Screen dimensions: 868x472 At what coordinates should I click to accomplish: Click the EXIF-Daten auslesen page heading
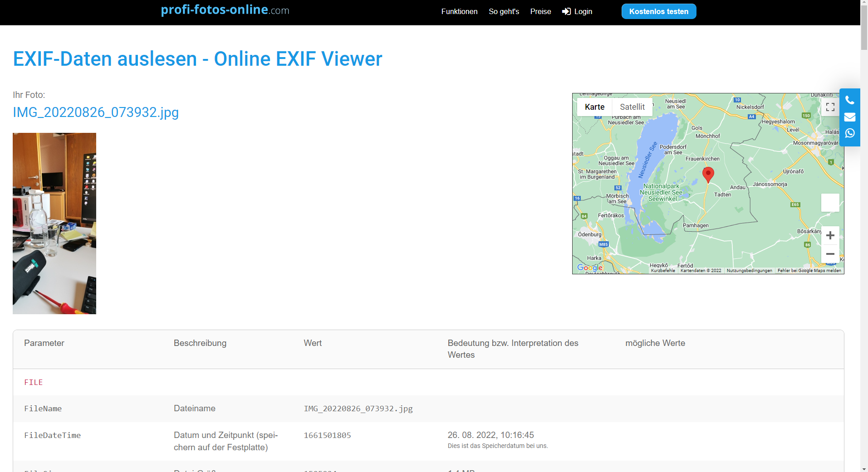coord(197,59)
